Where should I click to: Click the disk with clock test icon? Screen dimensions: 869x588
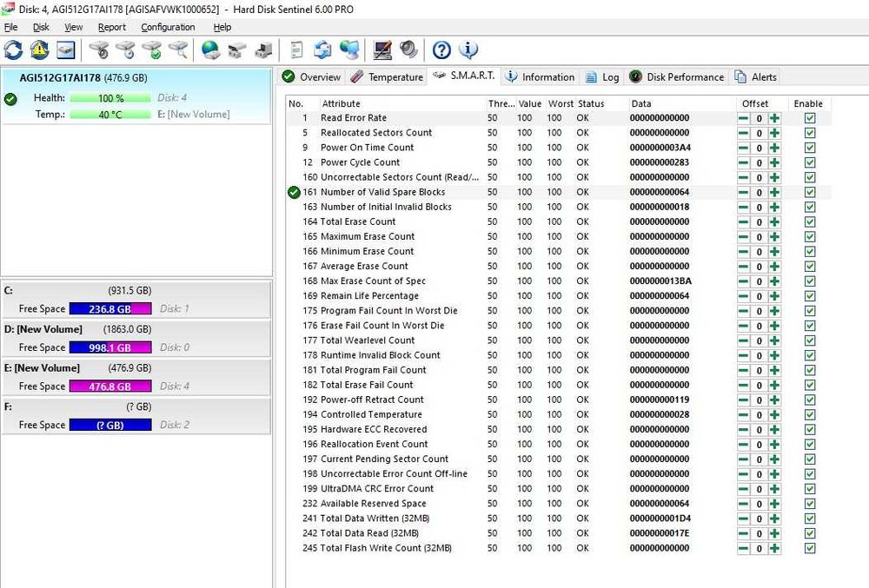point(125,50)
